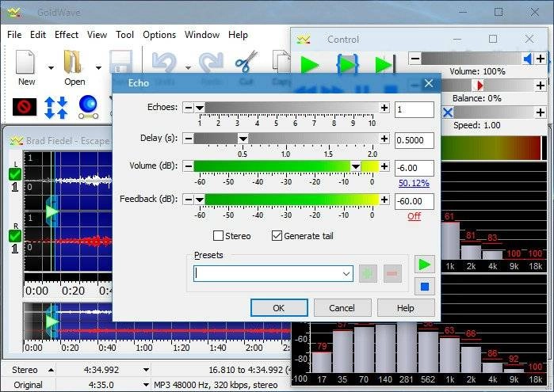Screen dimensions: 554x392
Task: Open dropdown next to 4:35.0 in status bar
Action: tap(146, 384)
